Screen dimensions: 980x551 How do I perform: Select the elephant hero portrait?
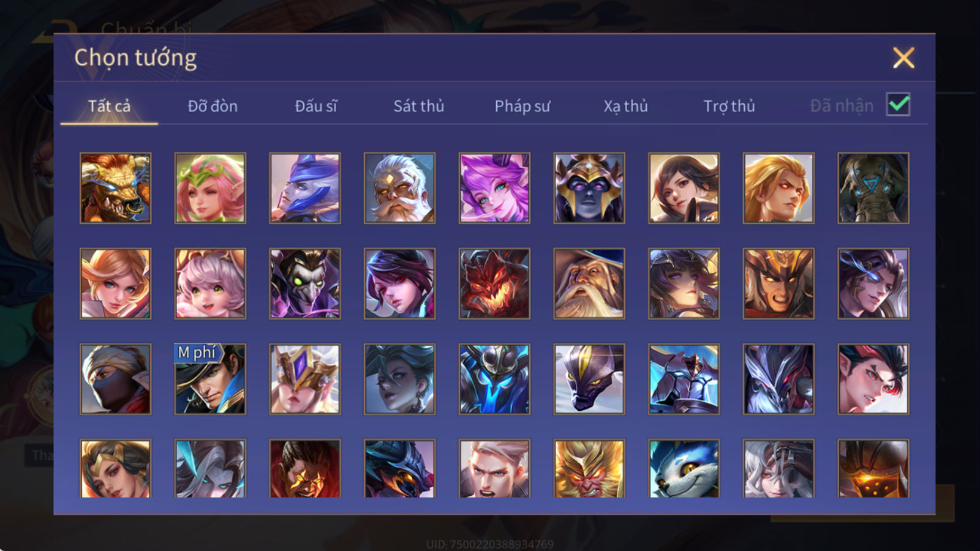(x=873, y=188)
